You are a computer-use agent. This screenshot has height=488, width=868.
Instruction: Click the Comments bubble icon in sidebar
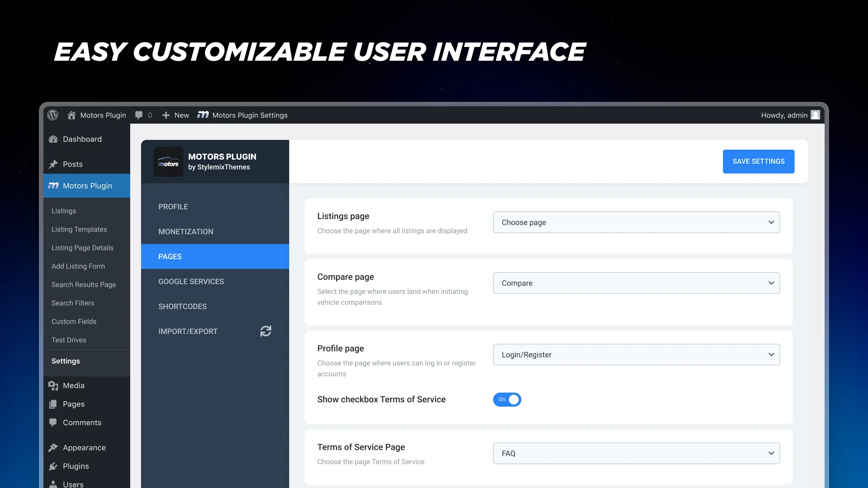(53, 423)
